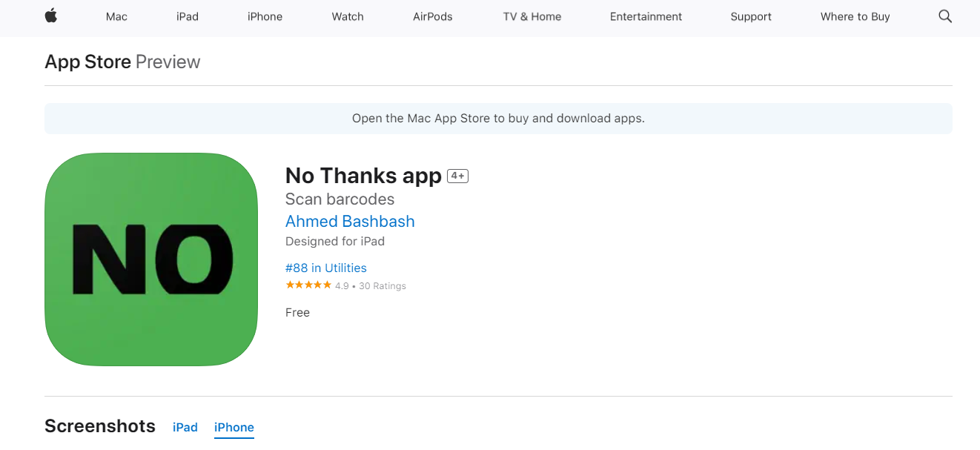Open the Mac menu item
This screenshot has height=450, width=980.
pyautogui.click(x=116, y=16)
